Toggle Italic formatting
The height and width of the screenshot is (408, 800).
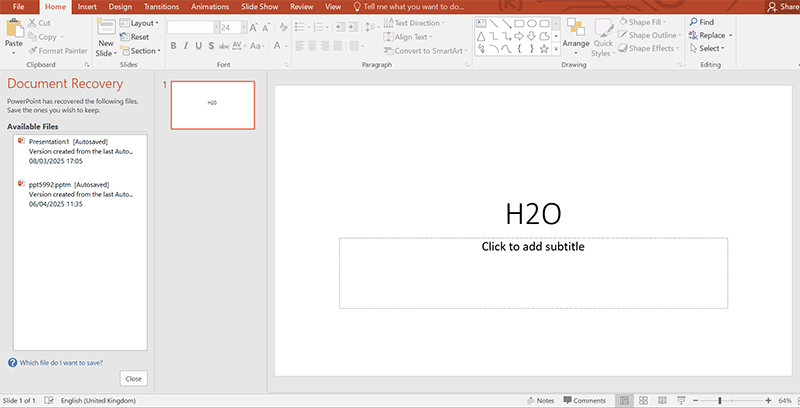(186, 46)
